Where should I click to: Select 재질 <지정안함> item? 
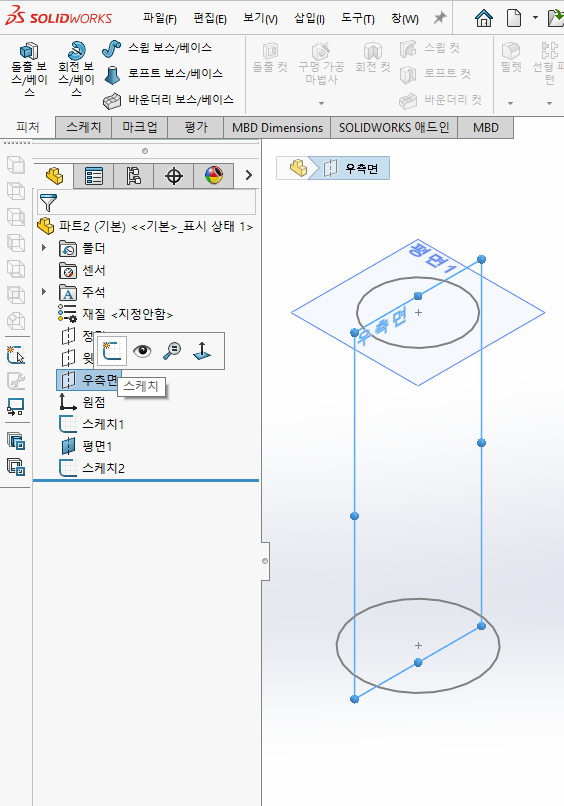[115, 314]
